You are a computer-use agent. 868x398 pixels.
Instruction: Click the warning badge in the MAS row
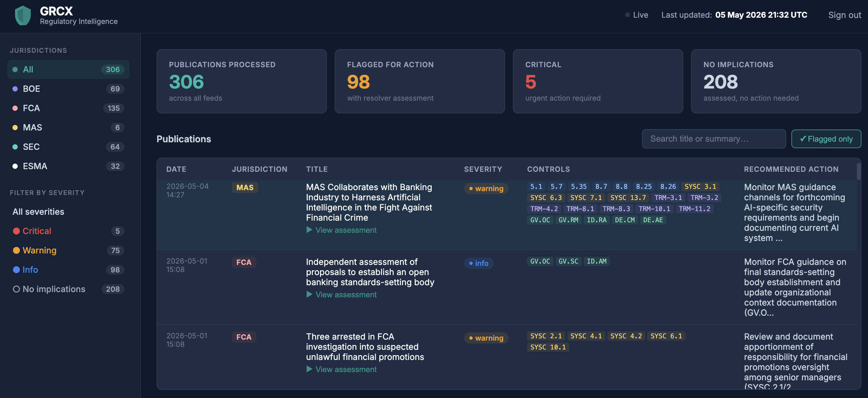(x=486, y=189)
